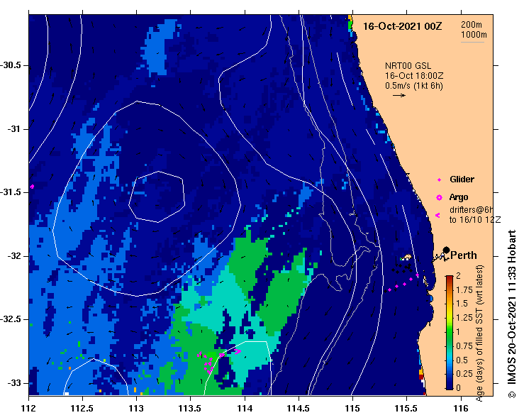Click the 0.5m/s (1kt 6h) scale text
The width and height of the screenshot is (524, 420).
coord(413,86)
